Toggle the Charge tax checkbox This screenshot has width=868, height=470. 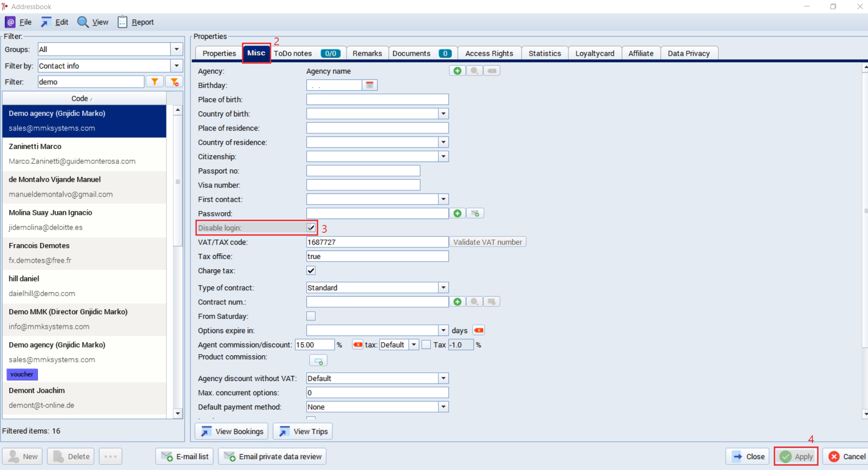point(311,271)
